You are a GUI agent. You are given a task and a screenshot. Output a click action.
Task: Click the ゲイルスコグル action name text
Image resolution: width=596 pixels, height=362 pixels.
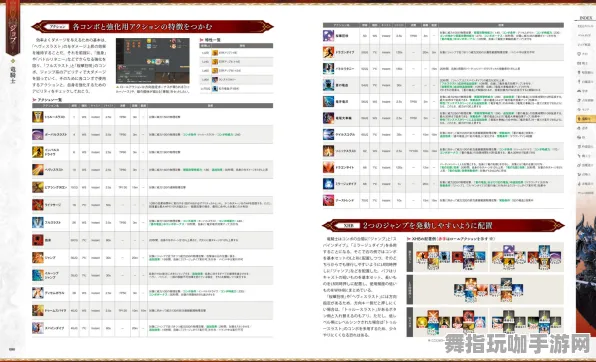345,135
